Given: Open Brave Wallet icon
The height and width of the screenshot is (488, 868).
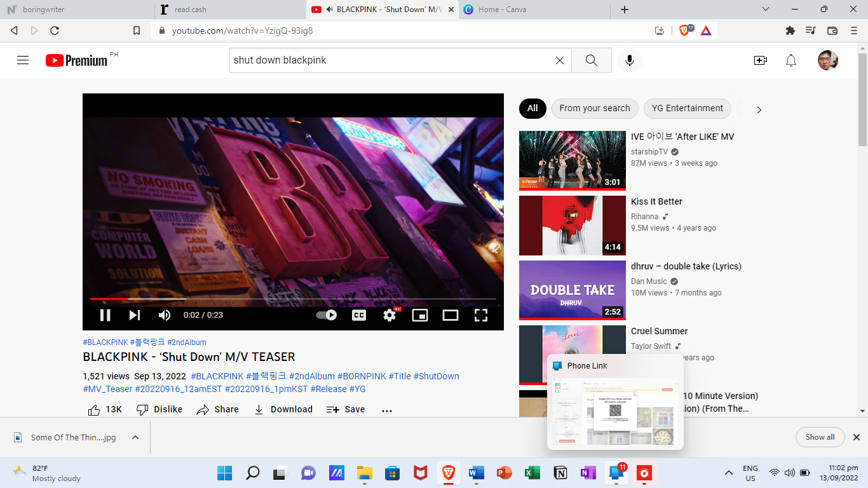Looking at the screenshot, I should (832, 30).
